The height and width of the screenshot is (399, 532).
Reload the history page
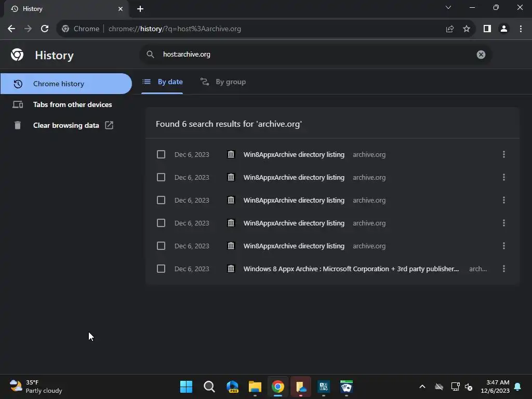point(45,29)
